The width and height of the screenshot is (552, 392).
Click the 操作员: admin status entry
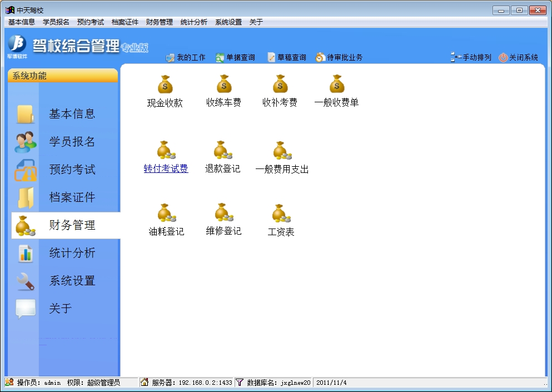(39, 383)
